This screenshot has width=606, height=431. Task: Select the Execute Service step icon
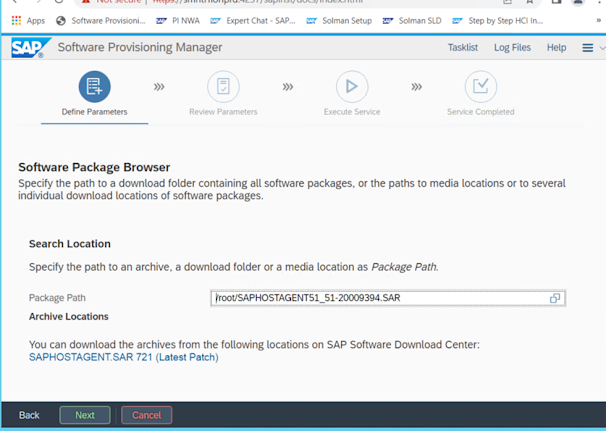(x=352, y=87)
